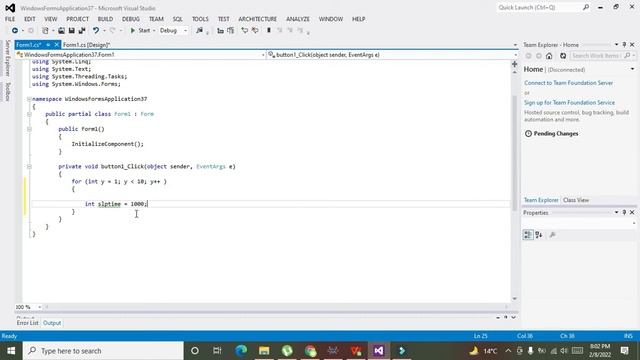Open the WINDOW menu

point(331,19)
